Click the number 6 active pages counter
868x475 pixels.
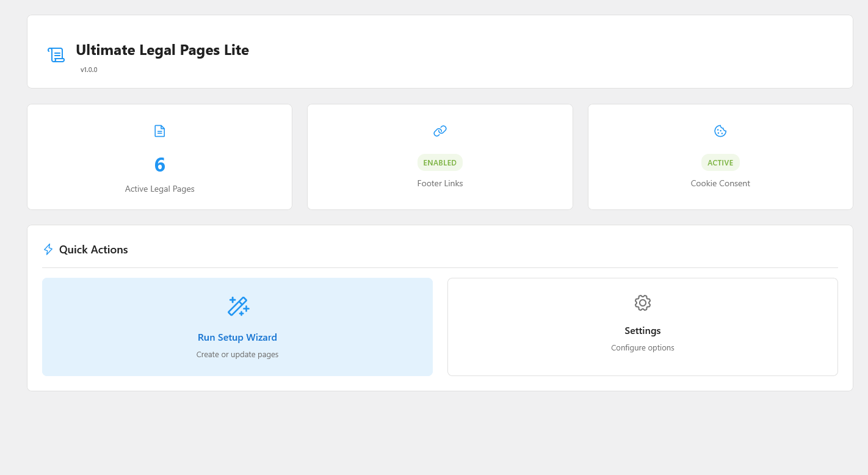[159, 164]
